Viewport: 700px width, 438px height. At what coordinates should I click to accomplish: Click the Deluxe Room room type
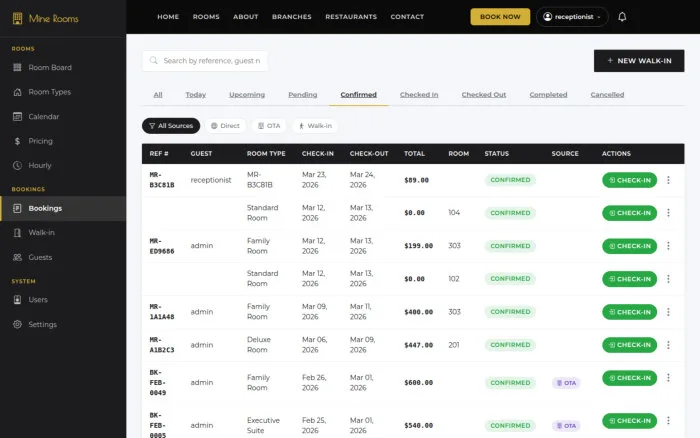tap(259, 345)
